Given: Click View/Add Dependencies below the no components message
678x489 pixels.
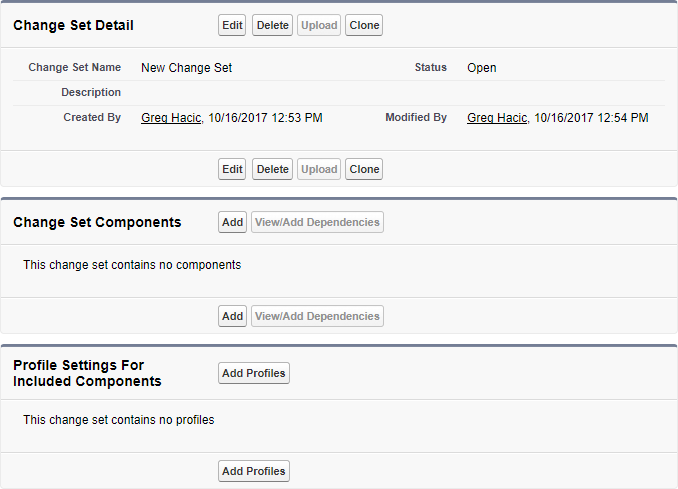Looking at the screenshot, I should click(x=317, y=316).
